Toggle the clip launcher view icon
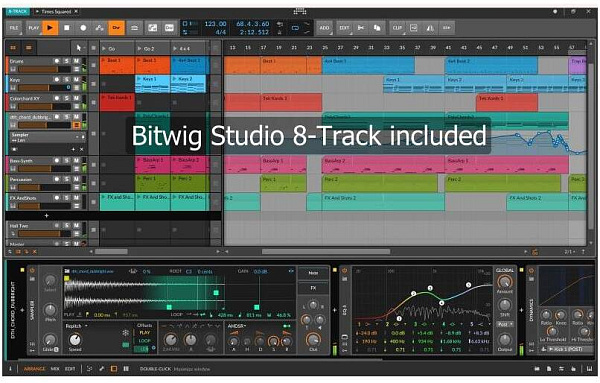The height and width of the screenshot is (383, 600). pyautogui.click(x=13, y=48)
